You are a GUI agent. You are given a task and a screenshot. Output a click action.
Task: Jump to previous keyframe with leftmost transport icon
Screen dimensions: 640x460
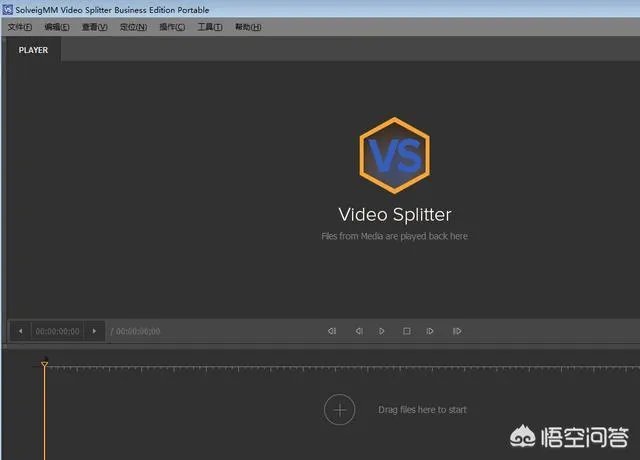[x=332, y=331]
